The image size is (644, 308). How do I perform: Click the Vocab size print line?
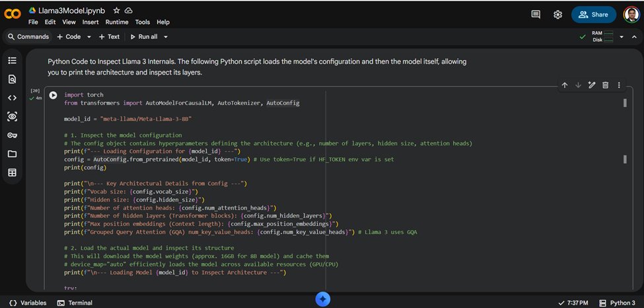131,192
